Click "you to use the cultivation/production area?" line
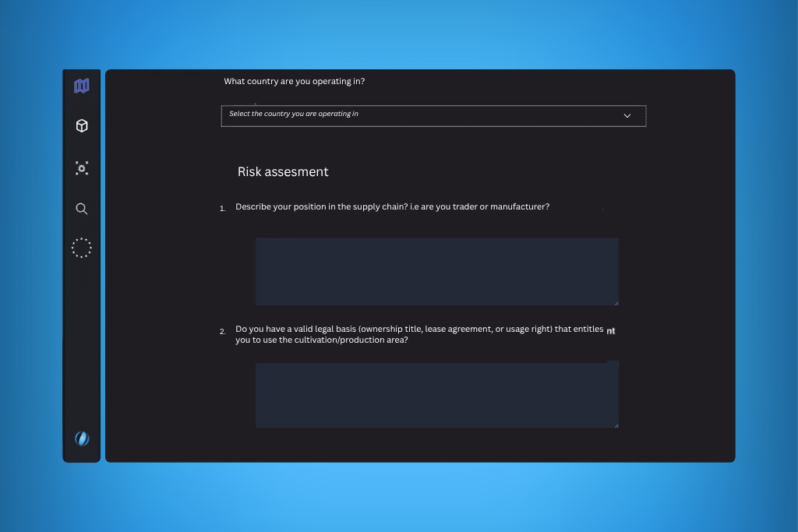The height and width of the screenshot is (532, 798). tap(322, 340)
